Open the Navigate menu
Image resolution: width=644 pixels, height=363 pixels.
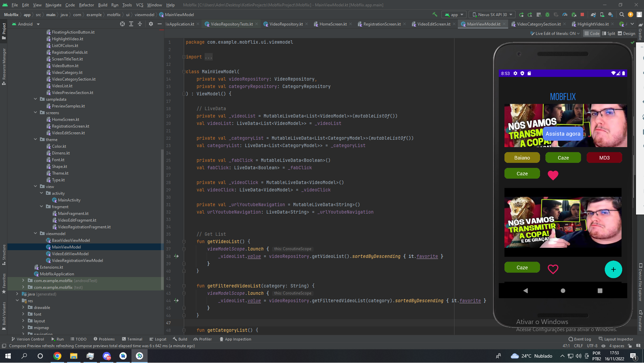tap(54, 5)
